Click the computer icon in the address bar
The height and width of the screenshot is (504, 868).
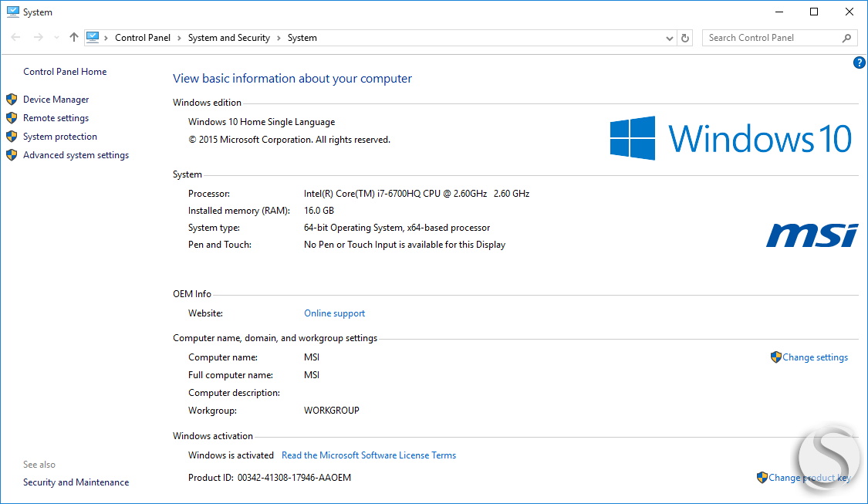[x=93, y=38]
